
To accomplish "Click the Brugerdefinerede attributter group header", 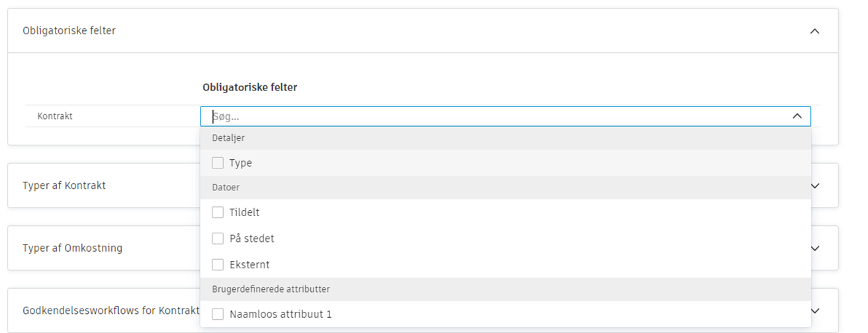I will (271, 289).
